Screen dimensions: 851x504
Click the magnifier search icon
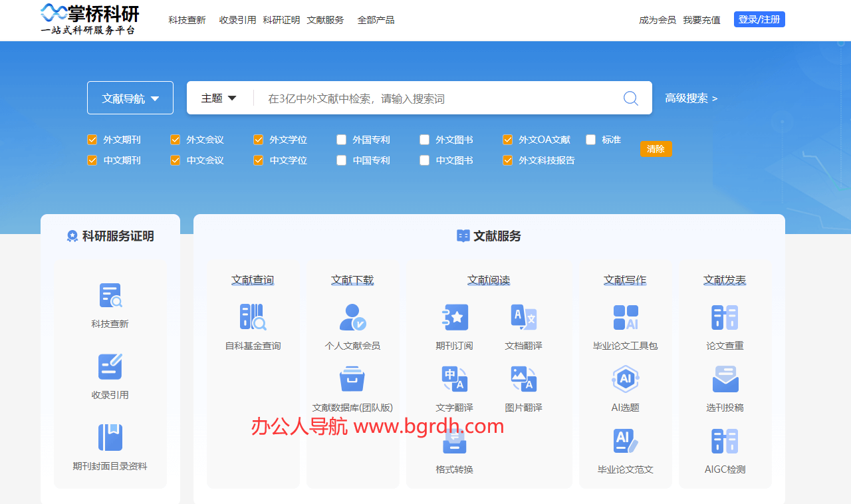coord(630,98)
